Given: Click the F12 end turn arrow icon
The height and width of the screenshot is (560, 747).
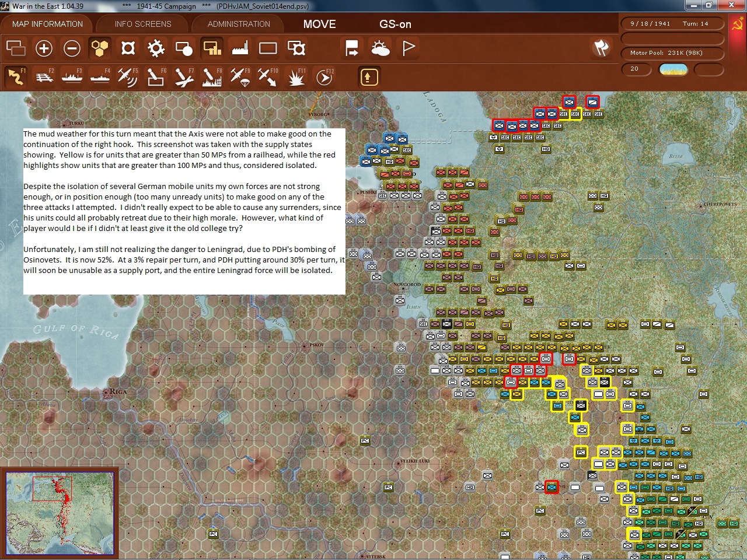Looking at the screenshot, I should tap(324, 77).
